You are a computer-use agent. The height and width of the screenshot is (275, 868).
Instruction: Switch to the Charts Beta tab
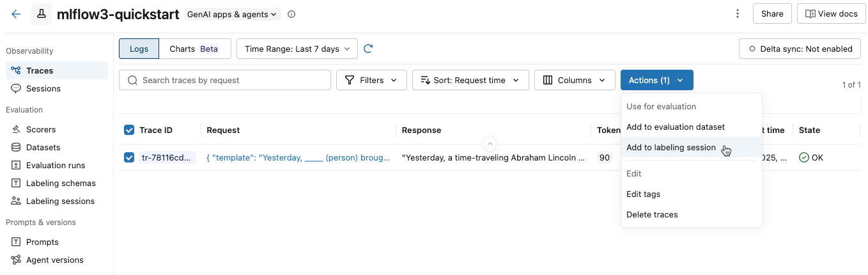(194, 49)
